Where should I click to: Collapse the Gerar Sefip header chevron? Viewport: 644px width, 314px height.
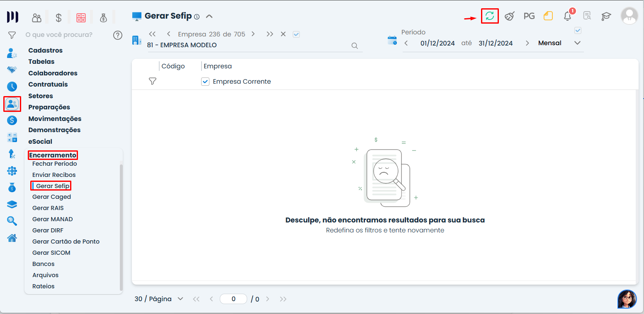209,17
